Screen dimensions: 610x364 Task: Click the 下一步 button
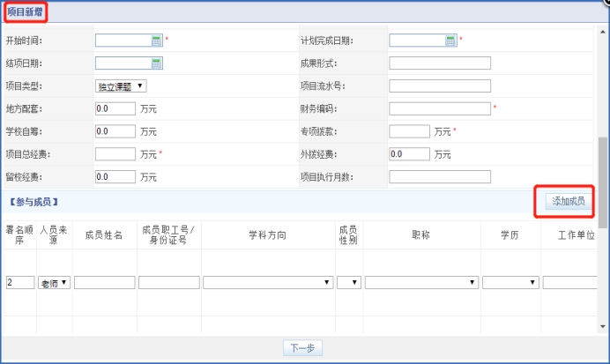tap(303, 348)
